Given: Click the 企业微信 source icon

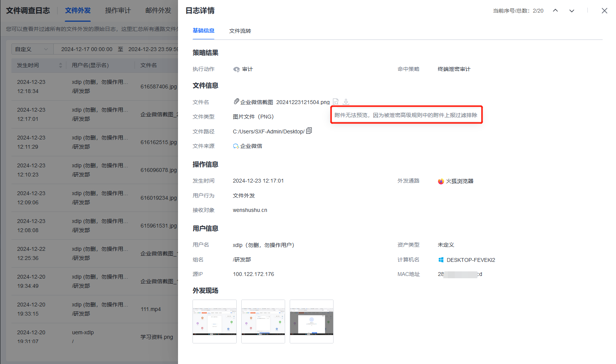Looking at the screenshot, I should (x=236, y=146).
